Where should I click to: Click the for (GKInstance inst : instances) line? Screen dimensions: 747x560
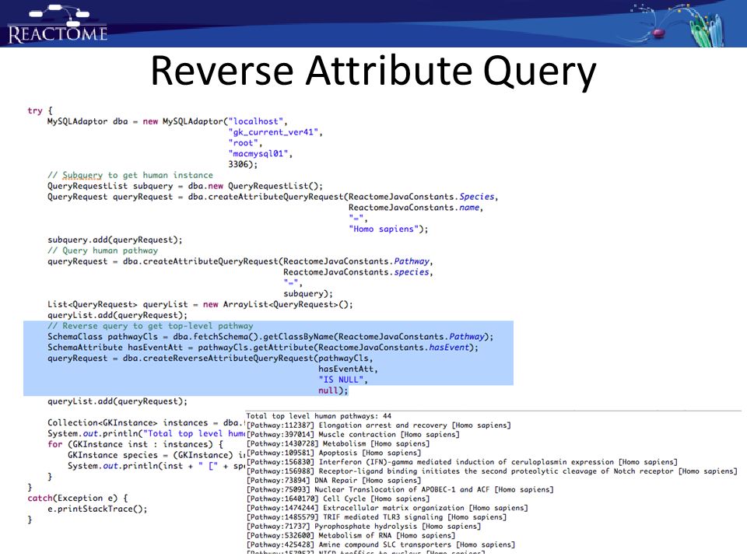pyautogui.click(x=135, y=444)
